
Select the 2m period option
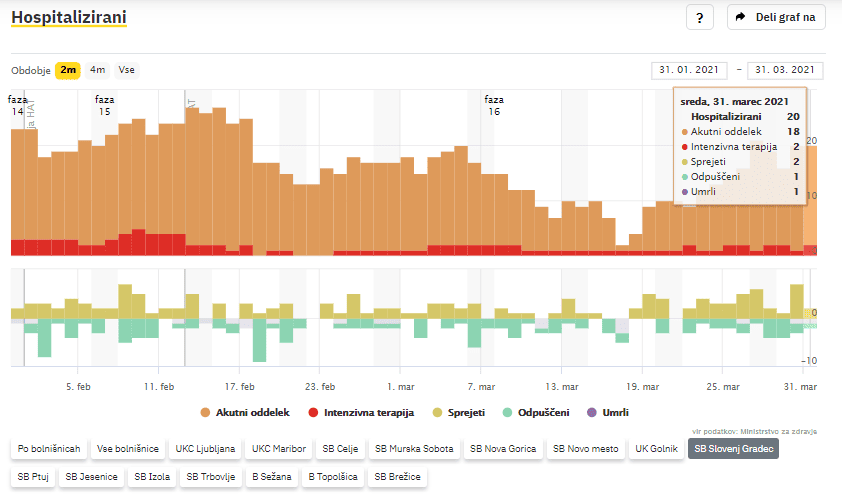(68, 70)
